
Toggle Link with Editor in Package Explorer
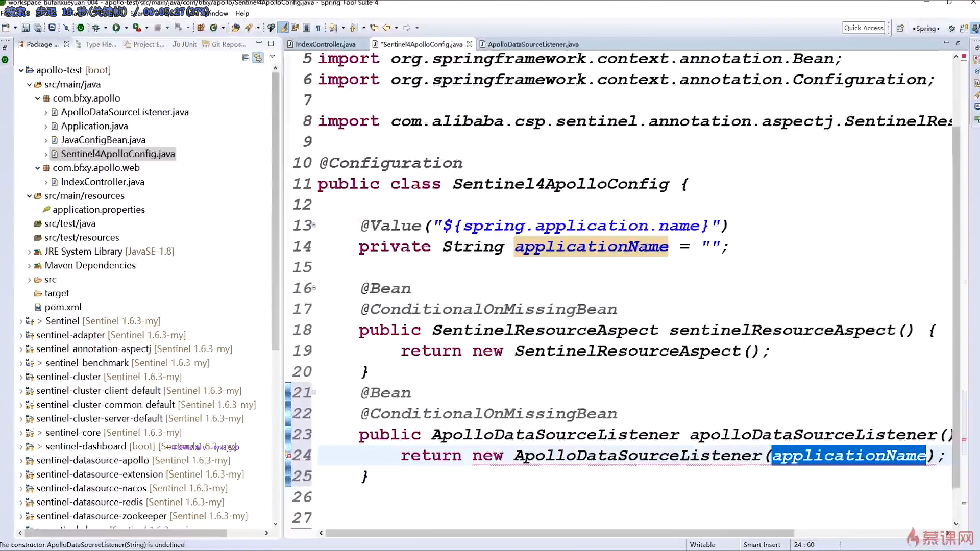[258, 58]
